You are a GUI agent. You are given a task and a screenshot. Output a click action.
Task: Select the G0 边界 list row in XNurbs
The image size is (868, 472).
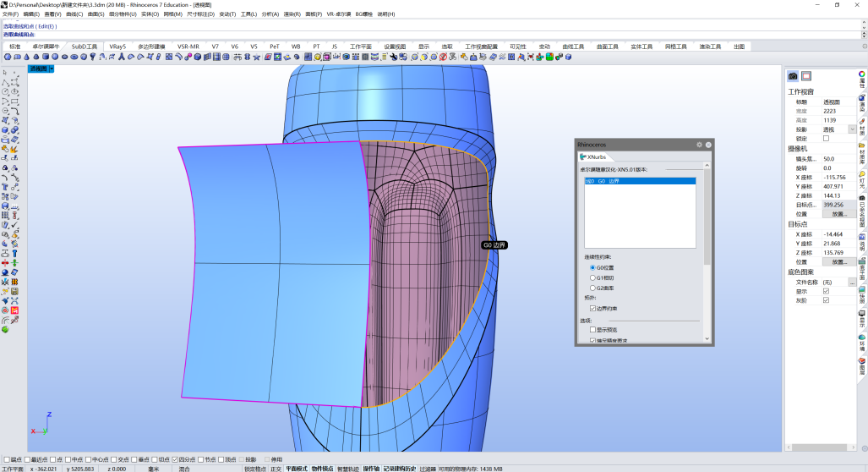(x=640, y=181)
